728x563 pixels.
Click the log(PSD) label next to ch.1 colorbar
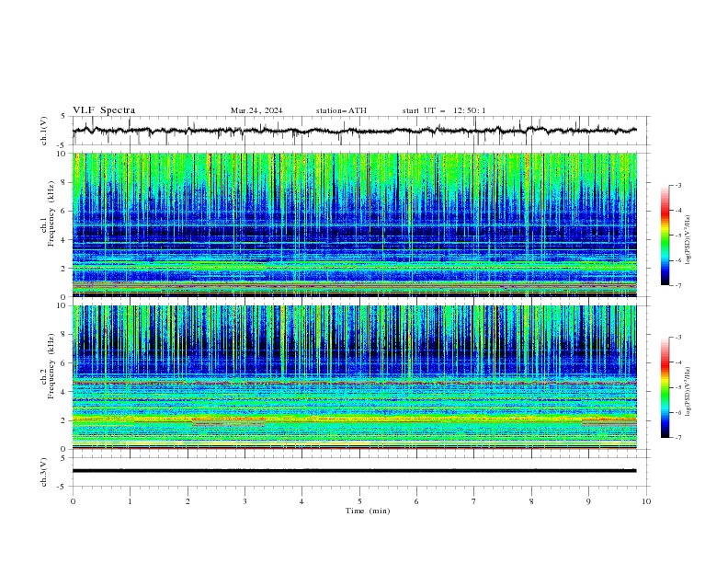[688, 240]
